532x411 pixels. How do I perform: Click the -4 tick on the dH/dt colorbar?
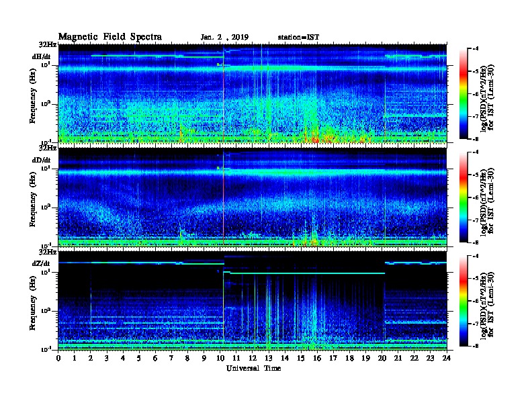coord(475,49)
